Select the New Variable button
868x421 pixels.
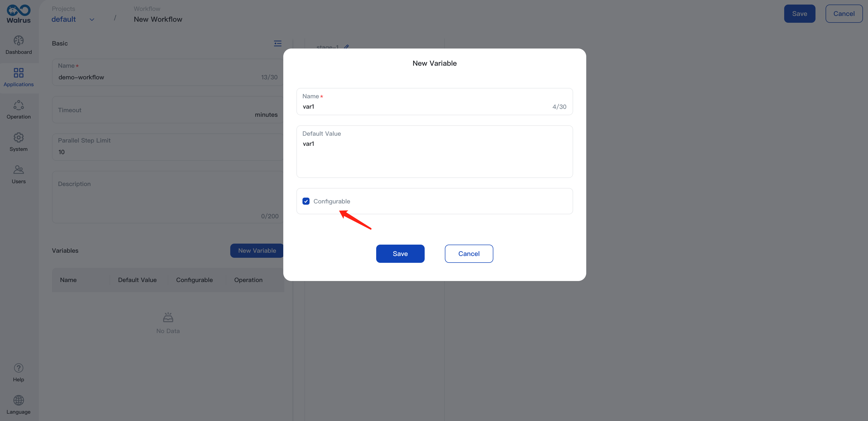pos(257,250)
